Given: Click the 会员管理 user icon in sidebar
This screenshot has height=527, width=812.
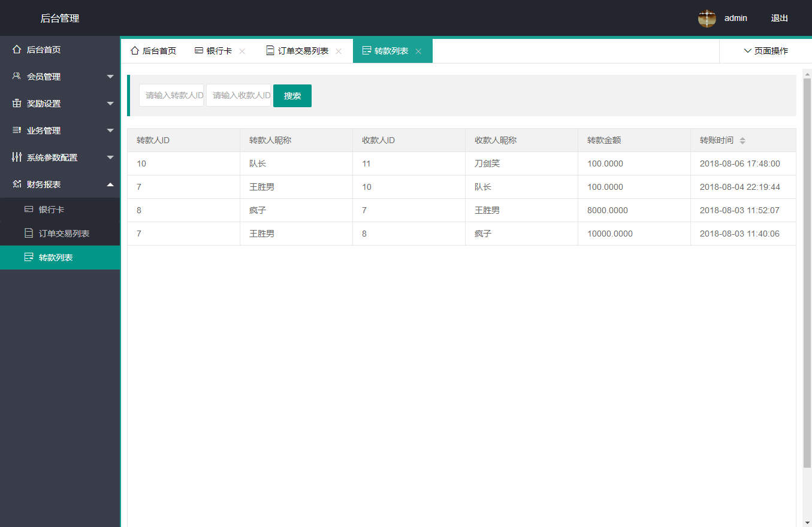Looking at the screenshot, I should 17,77.
